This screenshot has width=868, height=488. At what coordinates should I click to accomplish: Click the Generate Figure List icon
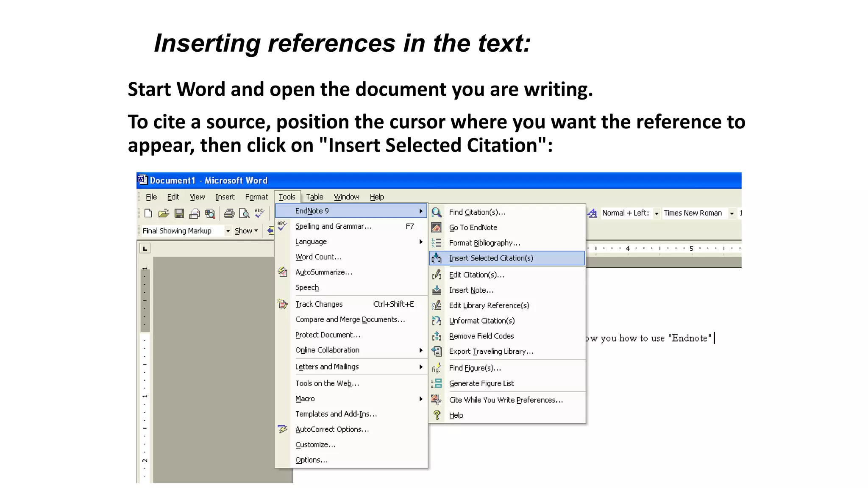click(x=437, y=383)
